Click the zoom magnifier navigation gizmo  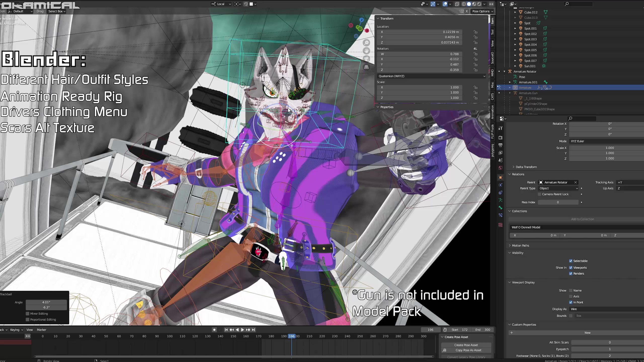[x=367, y=43]
